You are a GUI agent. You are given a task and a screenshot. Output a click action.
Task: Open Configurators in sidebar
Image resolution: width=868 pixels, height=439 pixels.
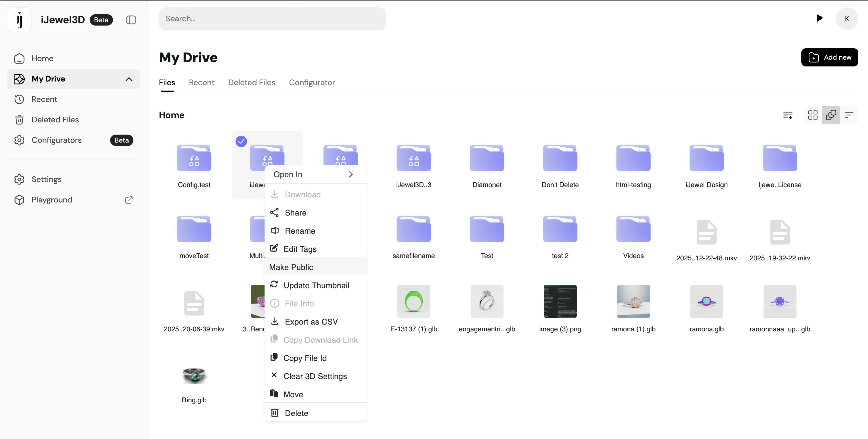coord(74,140)
